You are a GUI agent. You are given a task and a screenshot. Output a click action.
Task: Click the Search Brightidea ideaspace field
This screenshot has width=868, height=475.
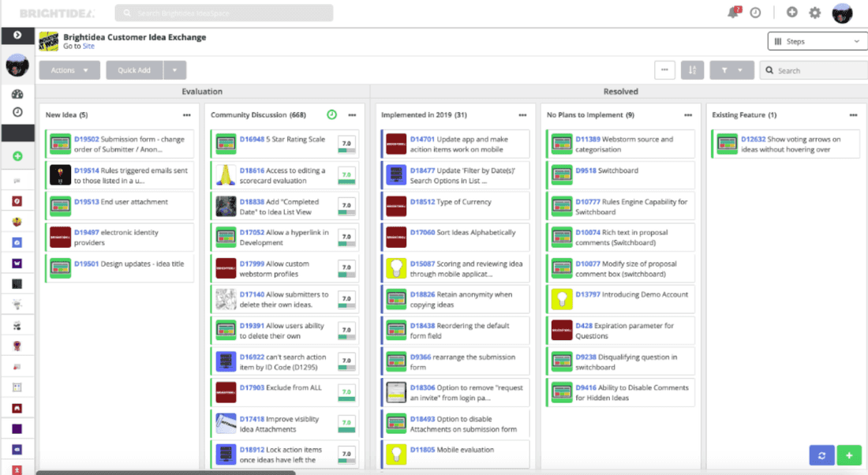pos(223,13)
